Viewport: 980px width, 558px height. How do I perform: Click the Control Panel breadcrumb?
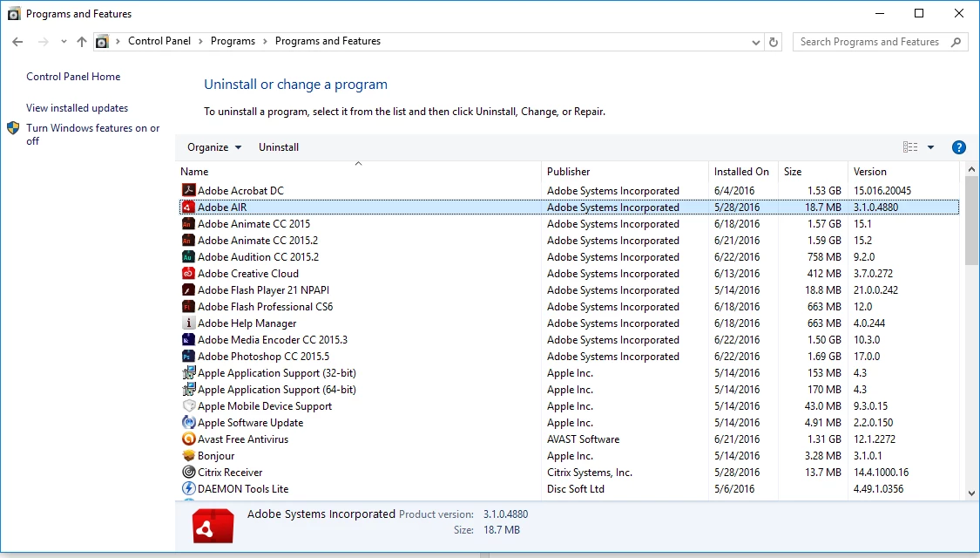coord(159,41)
